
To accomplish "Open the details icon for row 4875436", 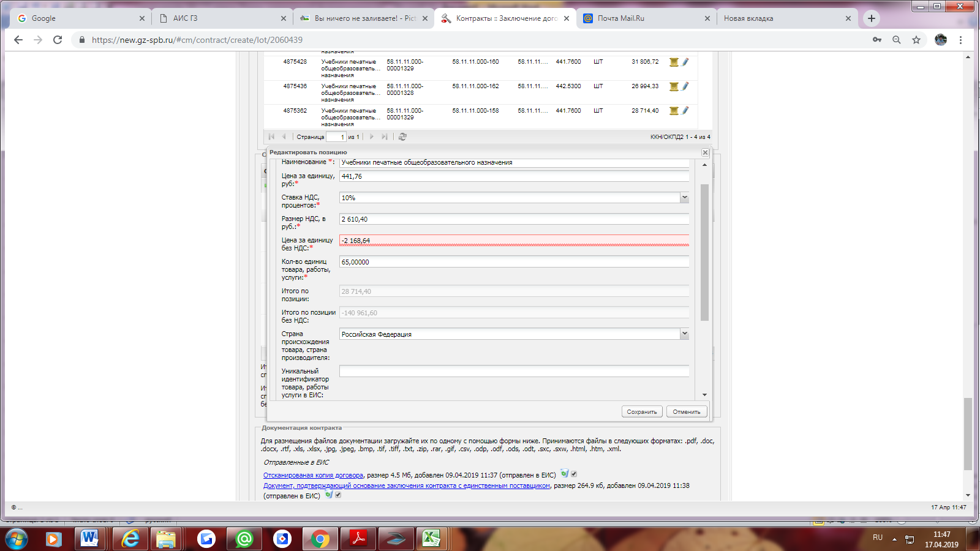I will click(674, 86).
